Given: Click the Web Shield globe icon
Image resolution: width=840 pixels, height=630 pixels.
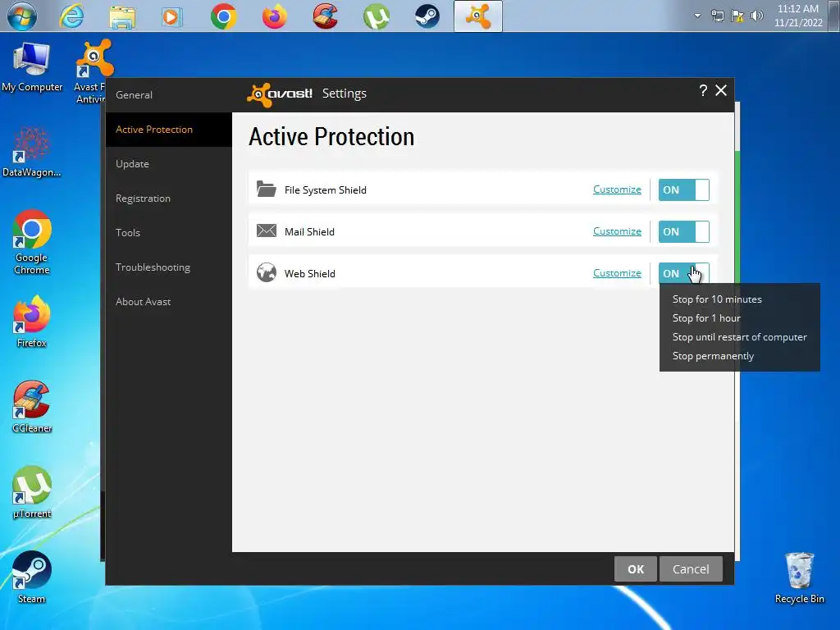Looking at the screenshot, I should coord(267,272).
